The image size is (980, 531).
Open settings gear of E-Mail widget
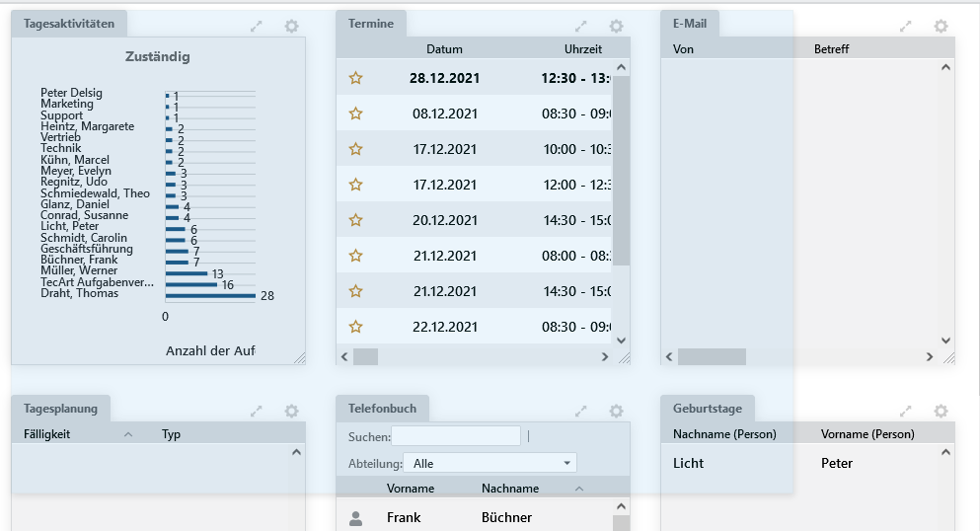[941, 27]
